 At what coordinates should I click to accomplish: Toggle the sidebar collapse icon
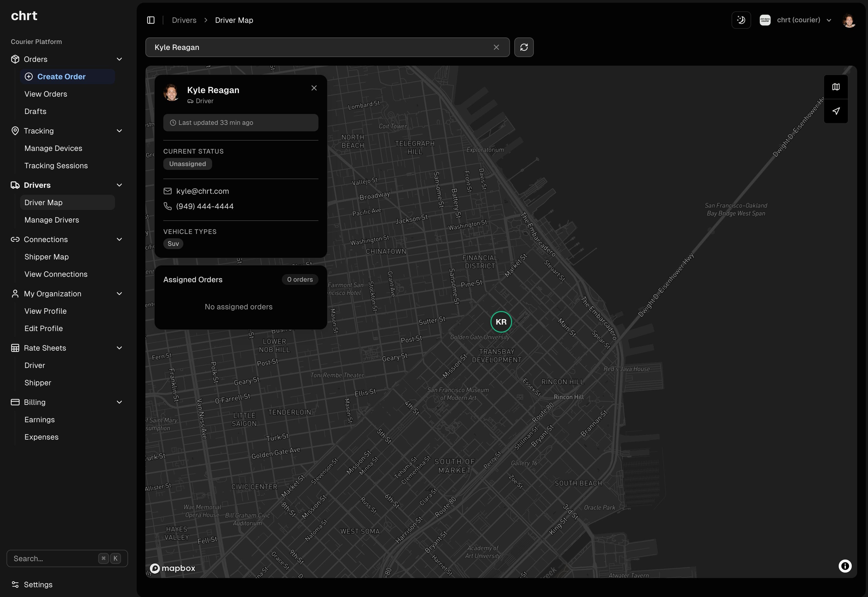[x=151, y=20]
